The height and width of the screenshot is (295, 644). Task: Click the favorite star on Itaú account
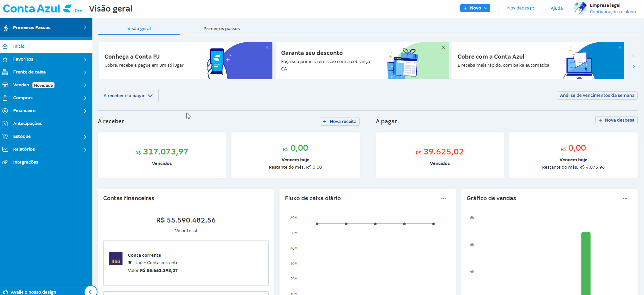pos(130,262)
